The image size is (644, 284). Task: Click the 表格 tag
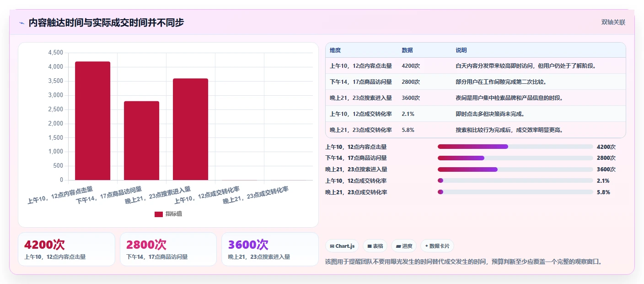pyautogui.click(x=375, y=246)
